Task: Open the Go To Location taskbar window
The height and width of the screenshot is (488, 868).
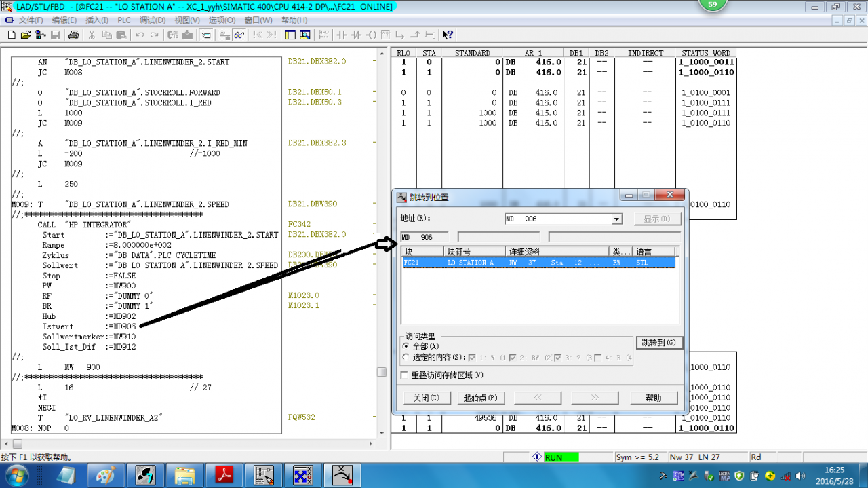Action: pyautogui.click(x=342, y=474)
